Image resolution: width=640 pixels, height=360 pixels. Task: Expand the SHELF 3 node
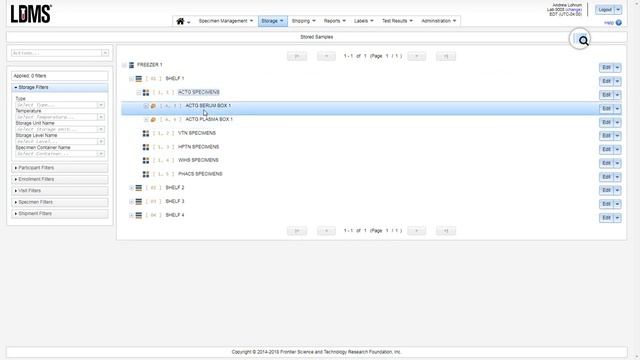tap(131, 202)
